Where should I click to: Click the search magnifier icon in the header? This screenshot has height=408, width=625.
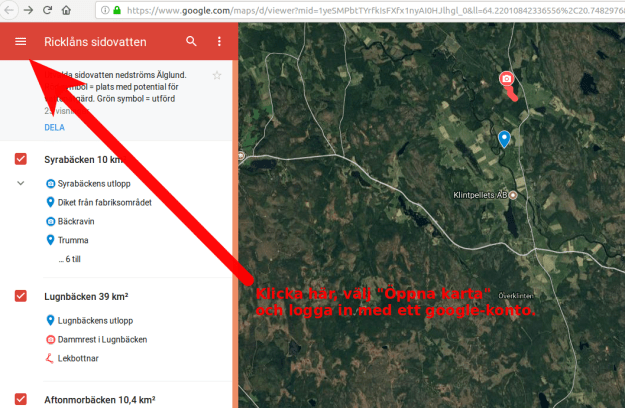pos(191,42)
